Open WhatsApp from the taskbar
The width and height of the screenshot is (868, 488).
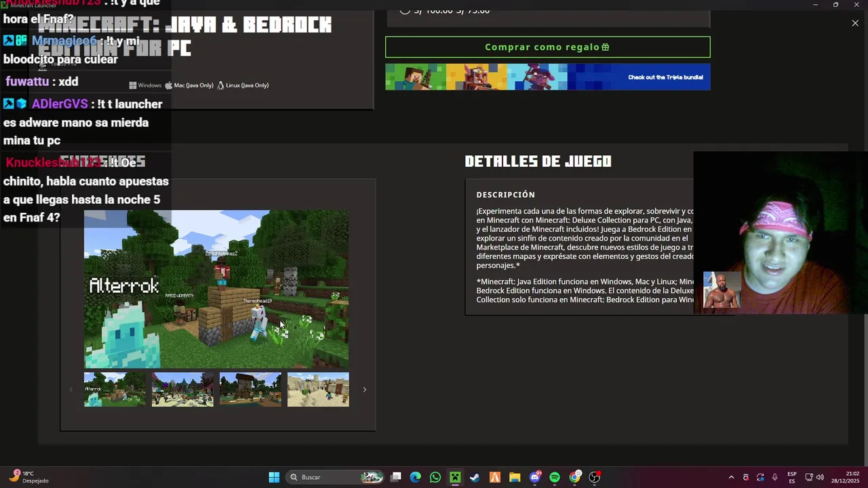(x=435, y=477)
